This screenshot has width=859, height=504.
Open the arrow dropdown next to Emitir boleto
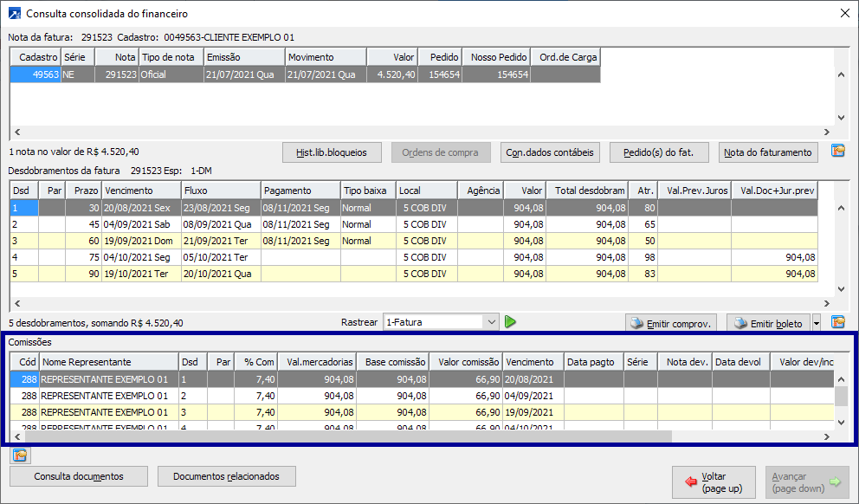click(x=817, y=324)
